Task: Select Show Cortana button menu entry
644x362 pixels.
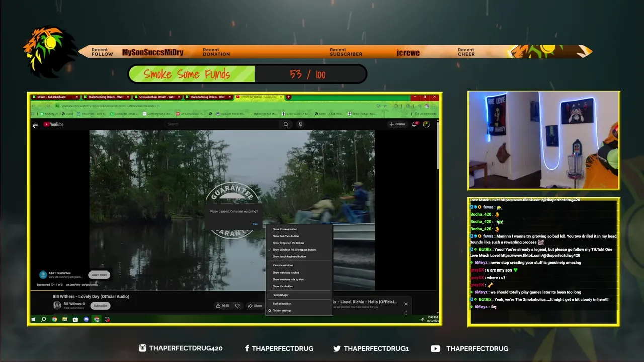Action: tap(299, 229)
